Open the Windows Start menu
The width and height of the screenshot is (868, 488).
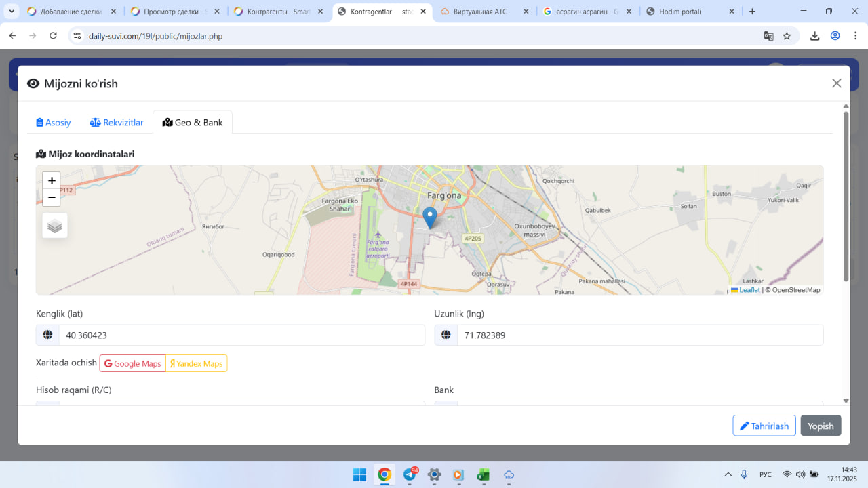click(x=359, y=474)
